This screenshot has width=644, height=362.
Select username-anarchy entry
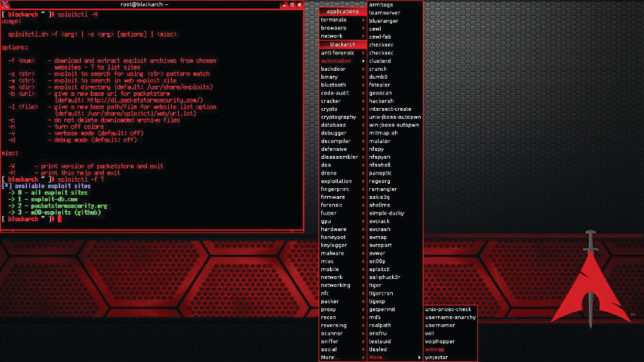pyautogui.click(x=451, y=317)
